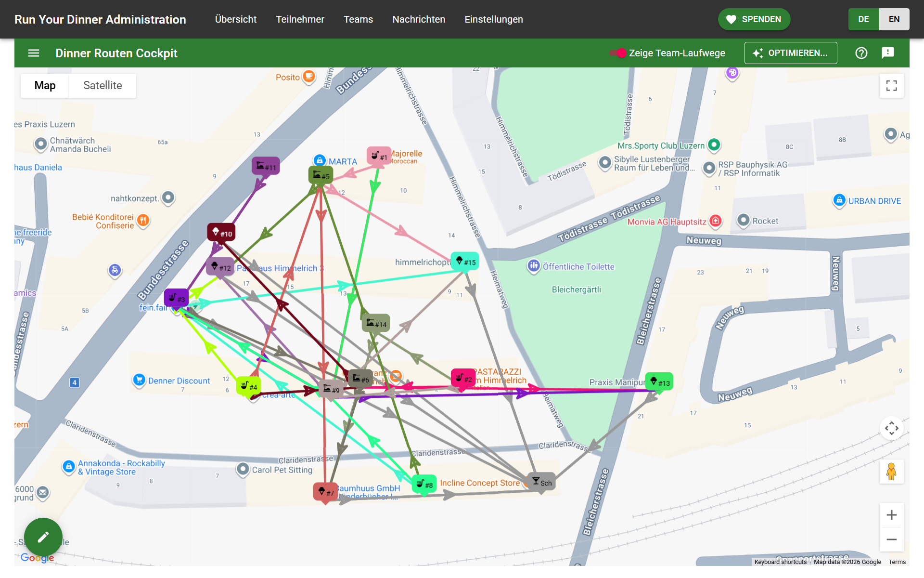Open the Teilnehmer menu item

click(x=300, y=19)
